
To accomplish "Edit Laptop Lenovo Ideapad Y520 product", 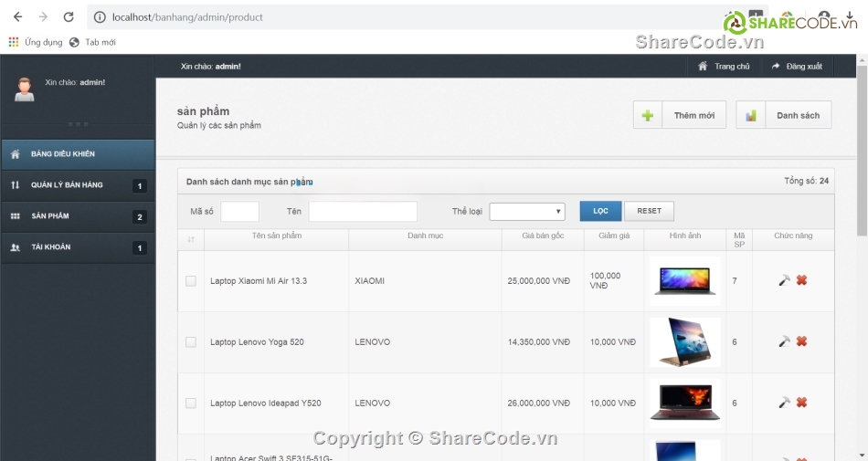I will tap(785, 403).
